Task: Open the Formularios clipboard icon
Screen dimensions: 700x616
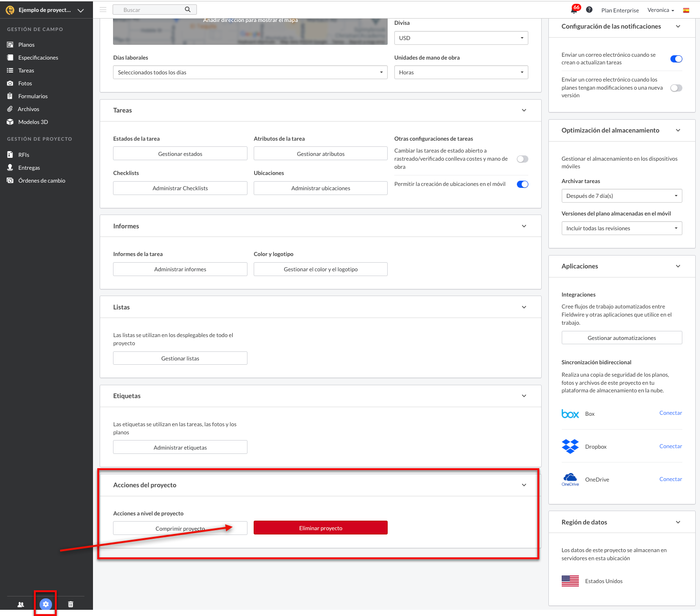Action: pyautogui.click(x=10, y=96)
